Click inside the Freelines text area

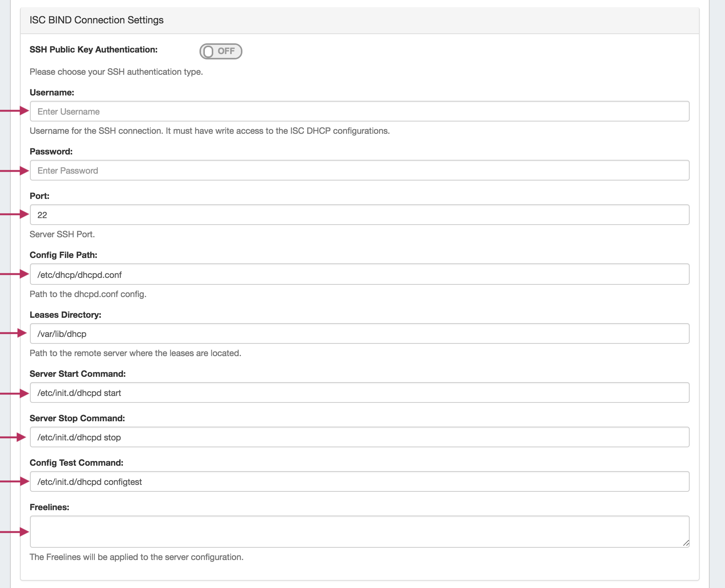click(359, 532)
